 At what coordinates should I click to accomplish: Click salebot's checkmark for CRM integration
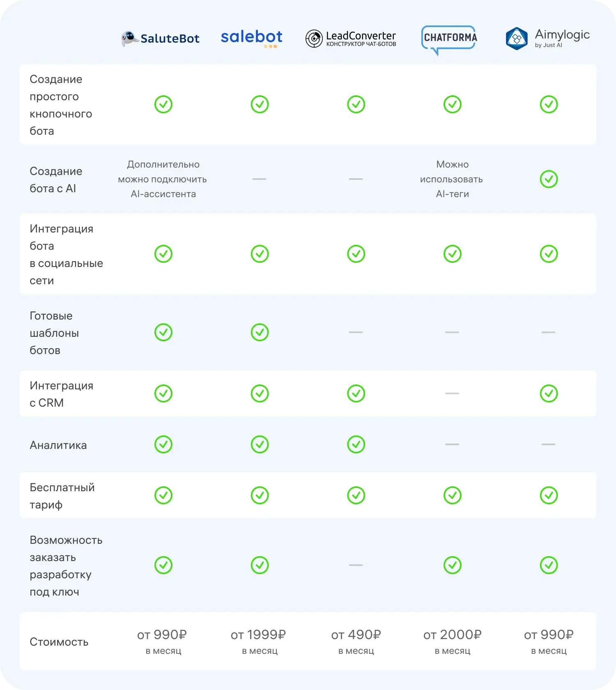coord(260,393)
